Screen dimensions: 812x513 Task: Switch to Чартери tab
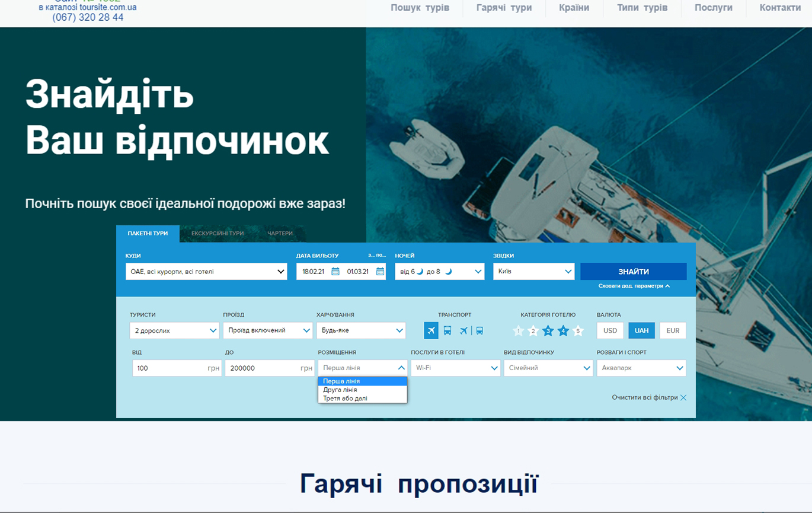[280, 234]
